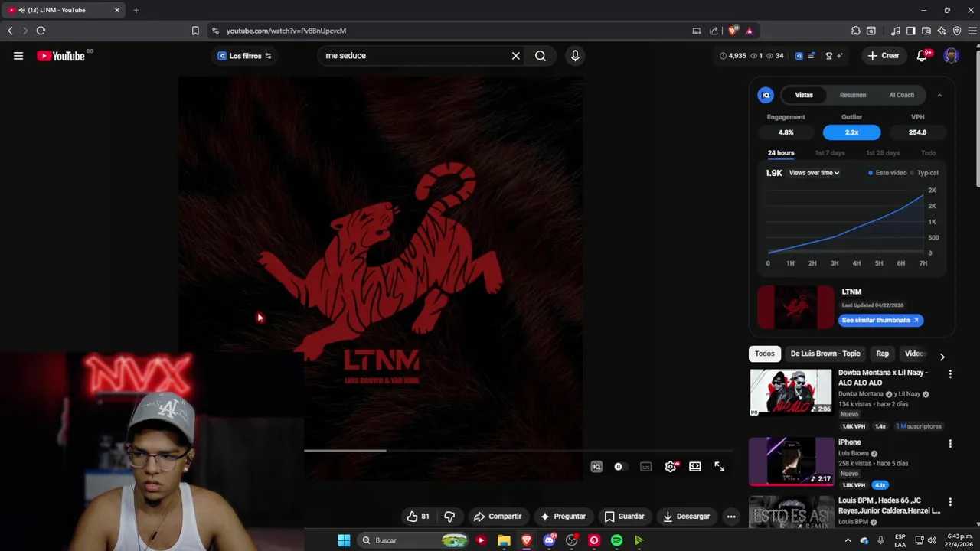
Task: Go to the YouTube home logo
Action: click(x=60, y=56)
